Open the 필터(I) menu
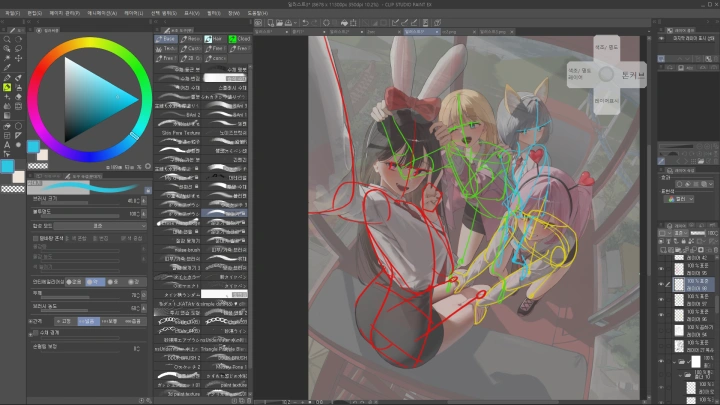 tap(214, 13)
